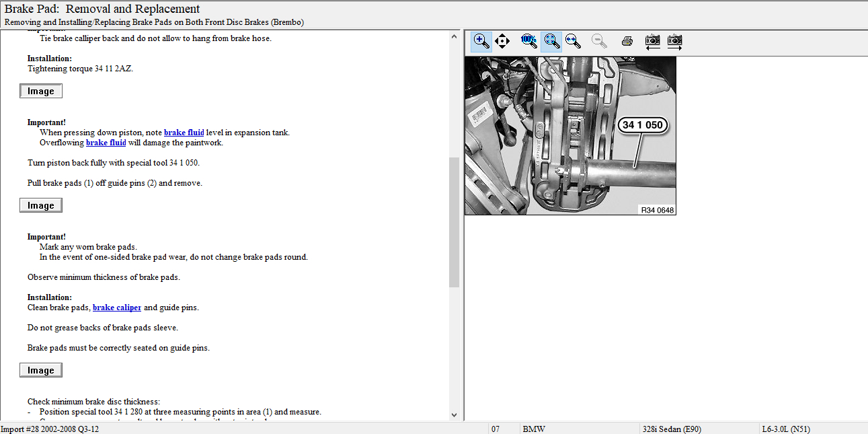The height and width of the screenshot is (434, 868).
Task: Go to previous image with camera-left icon
Action: pos(652,41)
